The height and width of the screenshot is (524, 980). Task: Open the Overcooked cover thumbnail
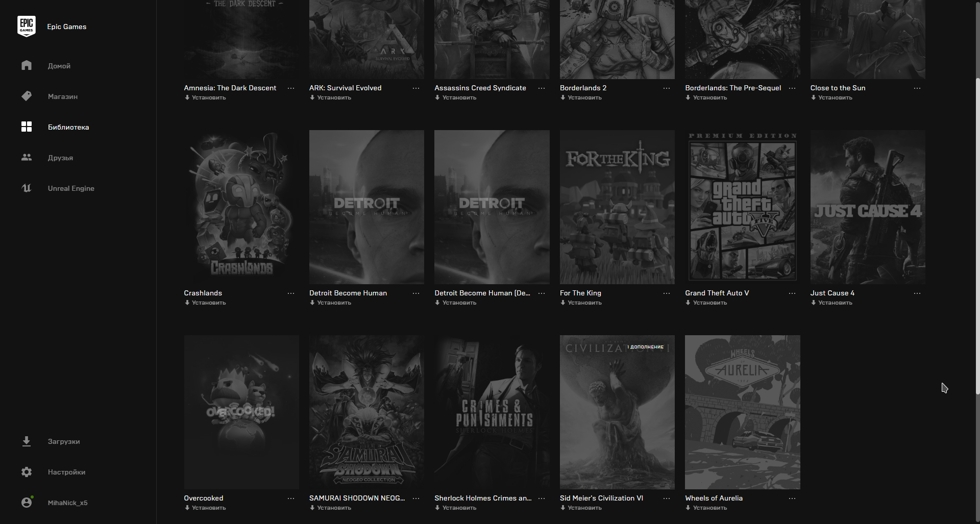[241, 412]
